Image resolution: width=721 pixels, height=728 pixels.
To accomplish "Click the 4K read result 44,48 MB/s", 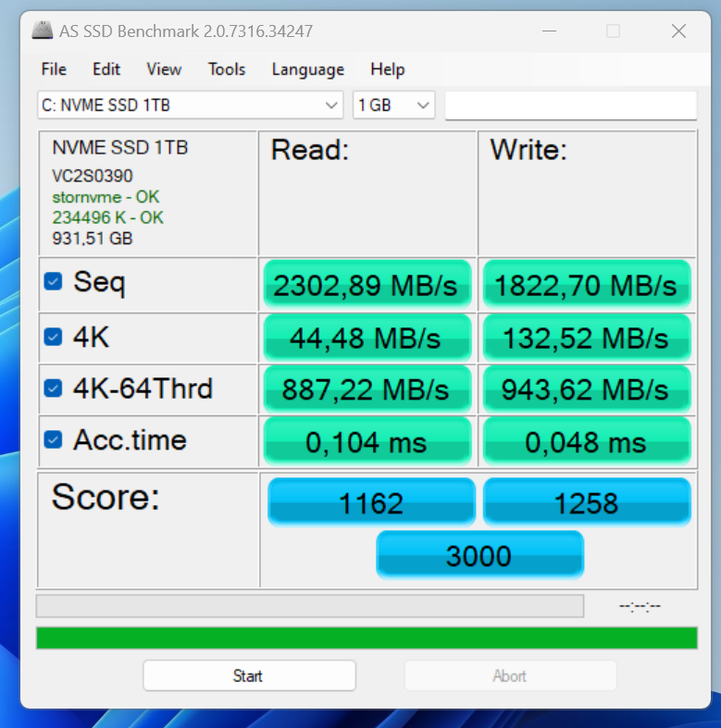I will click(367, 338).
